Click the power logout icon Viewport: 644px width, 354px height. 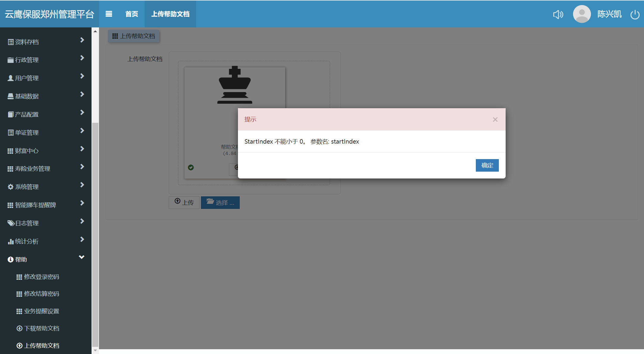[x=635, y=14]
